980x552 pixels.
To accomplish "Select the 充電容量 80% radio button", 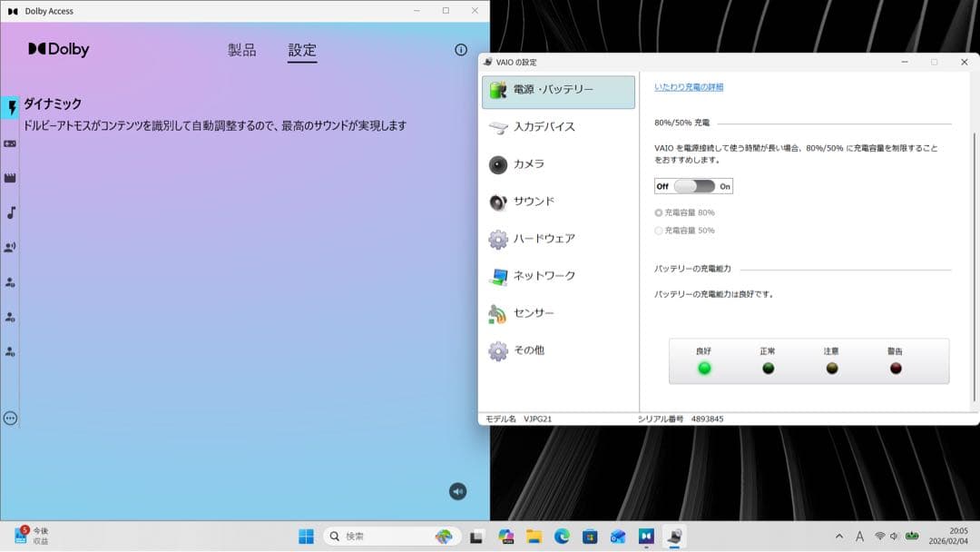I will [660, 212].
